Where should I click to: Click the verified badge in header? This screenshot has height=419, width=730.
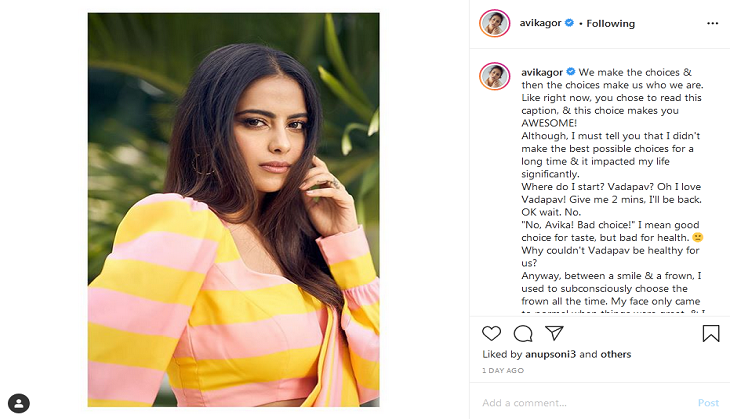pyautogui.click(x=569, y=22)
